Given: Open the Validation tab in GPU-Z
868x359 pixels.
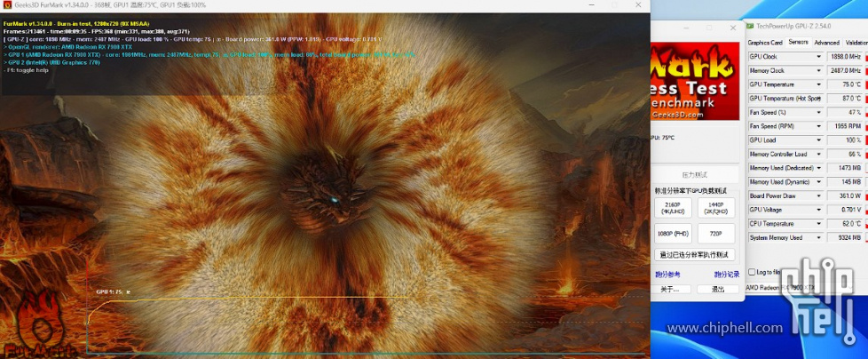Looking at the screenshot, I should pos(856,43).
